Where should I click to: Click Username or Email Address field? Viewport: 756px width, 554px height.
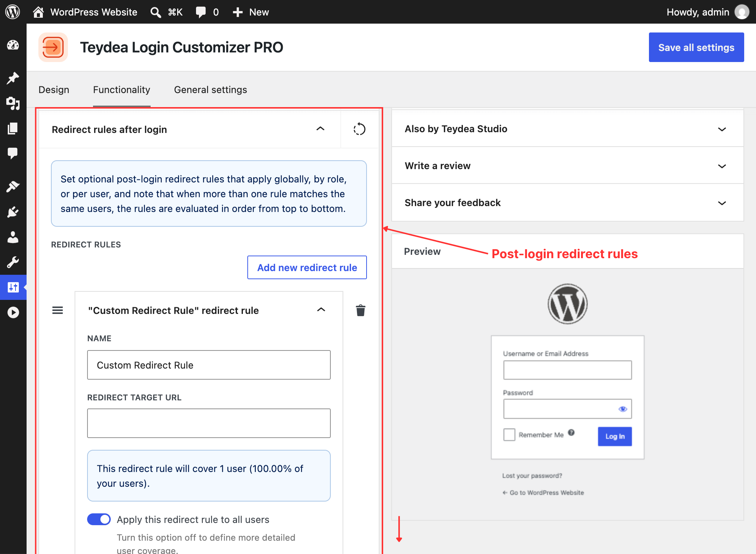(x=567, y=370)
